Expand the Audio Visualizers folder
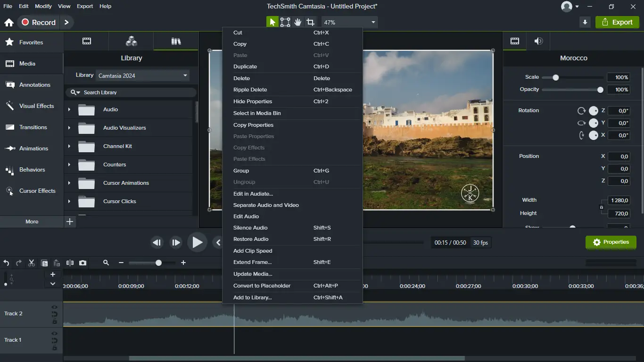Viewport: 644px width, 362px height. coord(69,128)
